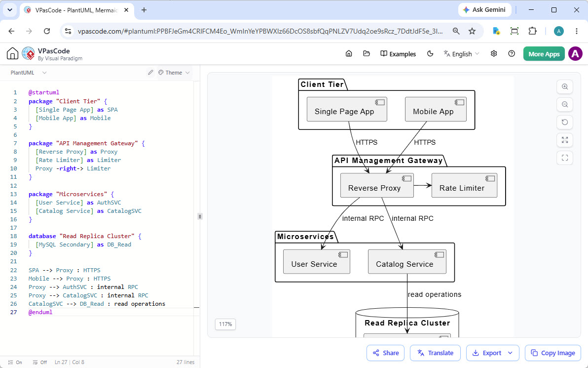The height and width of the screenshot is (368, 588).
Task: Select the Rate Limiter component in the diagram
Action: coord(464,185)
